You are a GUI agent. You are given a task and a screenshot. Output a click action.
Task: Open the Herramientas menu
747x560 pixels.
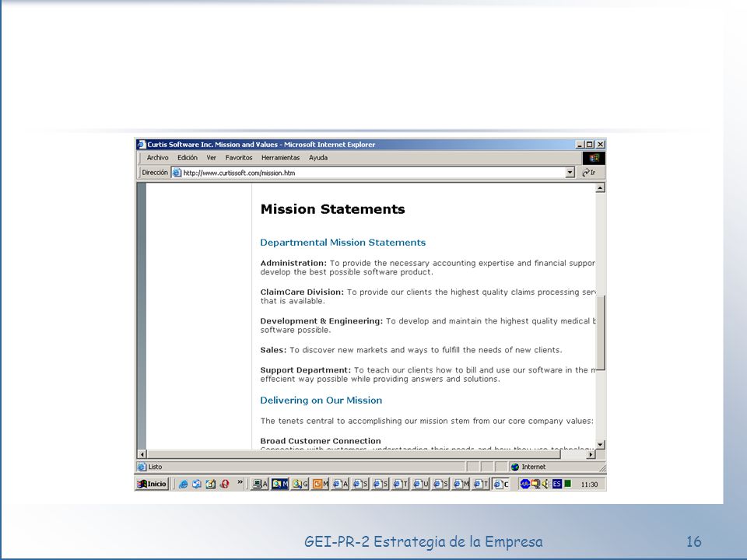[280, 158]
